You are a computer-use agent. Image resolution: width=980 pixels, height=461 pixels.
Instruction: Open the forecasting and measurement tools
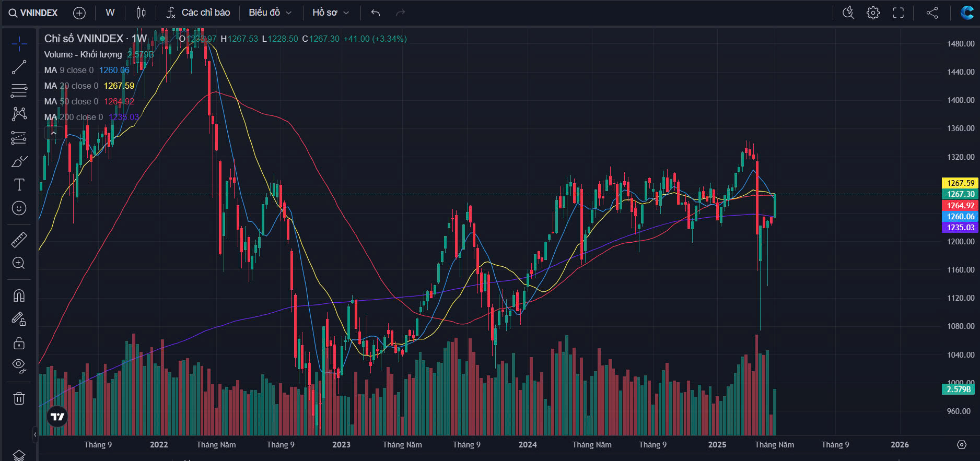coord(19,138)
